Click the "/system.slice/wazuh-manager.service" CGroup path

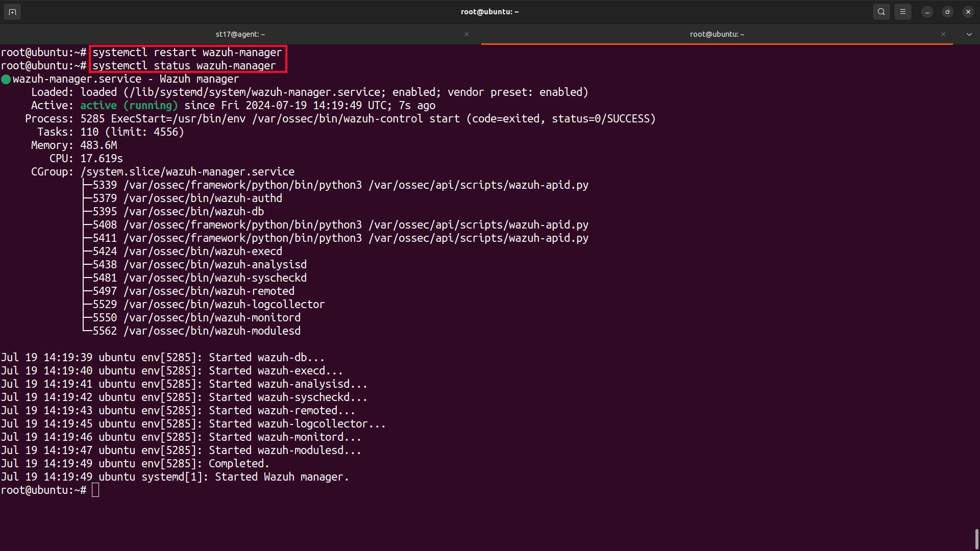(187, 172)
